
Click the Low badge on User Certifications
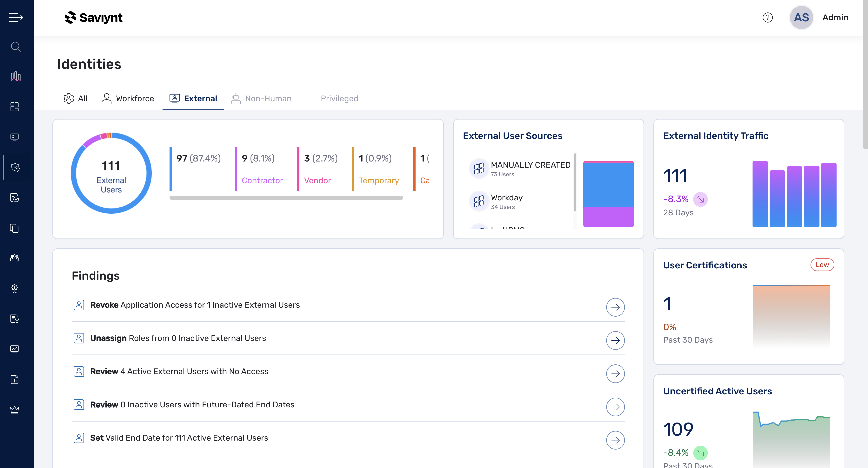[x=822, y=265]
